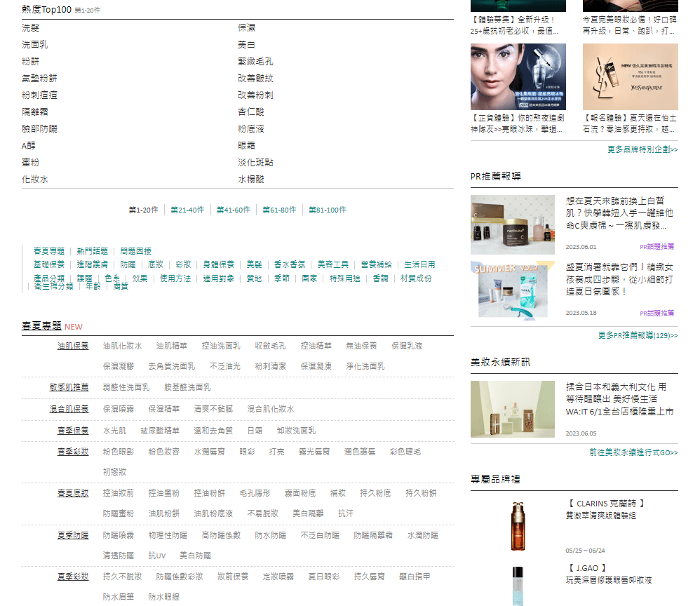Choose the 美容工具 category
The image size is (700, 606).
coord(332,264)
